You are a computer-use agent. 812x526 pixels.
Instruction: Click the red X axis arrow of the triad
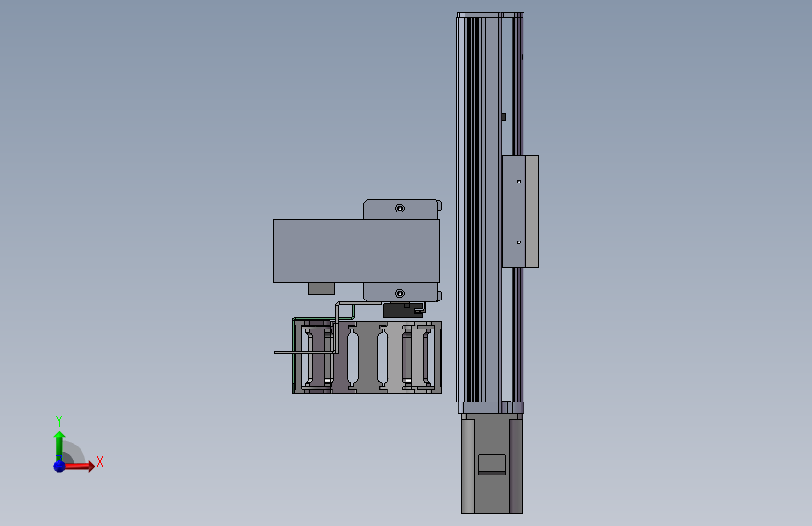pyautogui.click(x=79, y=466)
